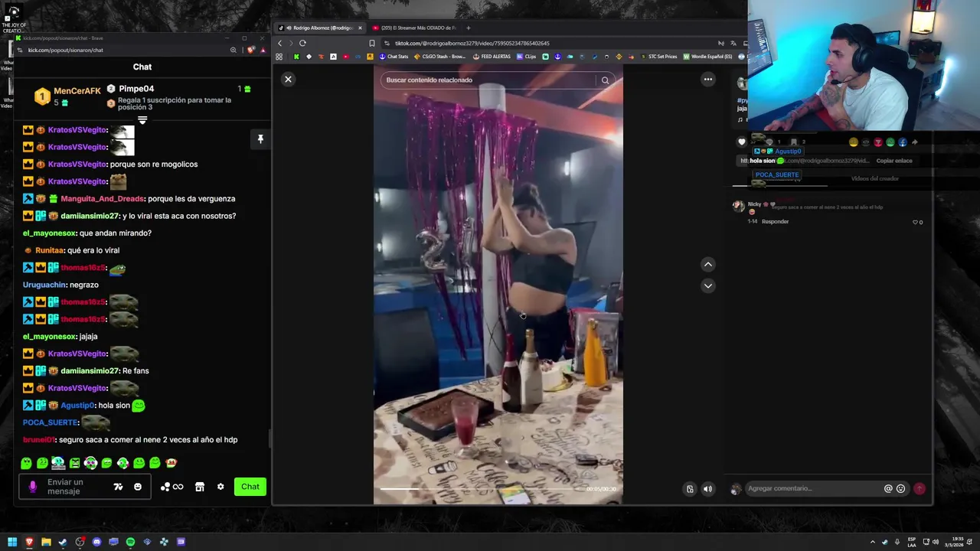Close the Rodrigo Albornoz tab
The height and width of the screenshot is (551, 980).
click(x=360, y=28)
